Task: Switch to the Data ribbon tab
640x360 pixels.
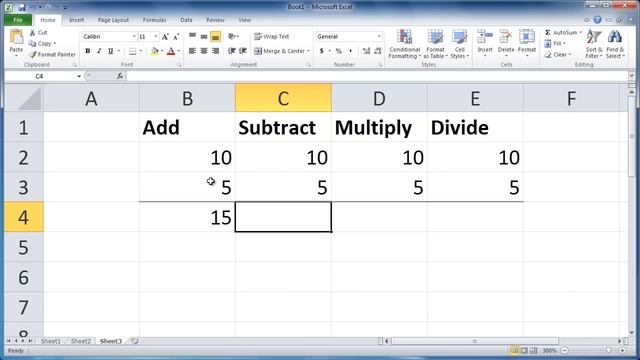Action: coord(186,20)
